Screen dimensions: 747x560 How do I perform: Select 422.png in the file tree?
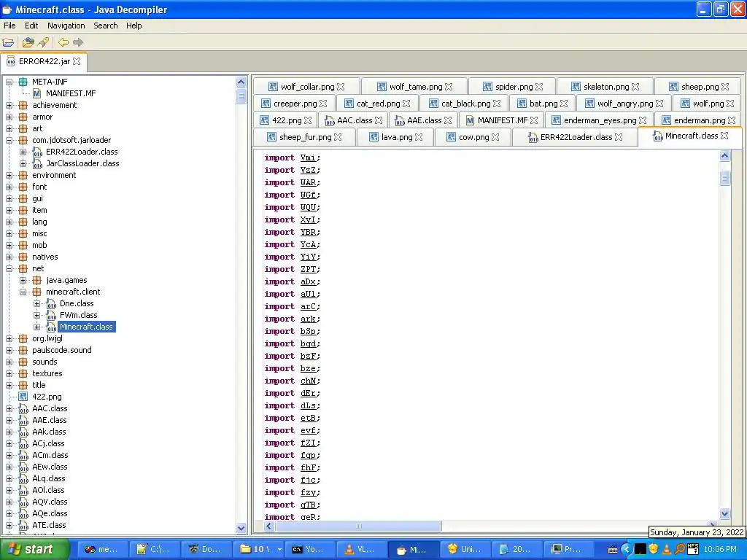[47, 397]
